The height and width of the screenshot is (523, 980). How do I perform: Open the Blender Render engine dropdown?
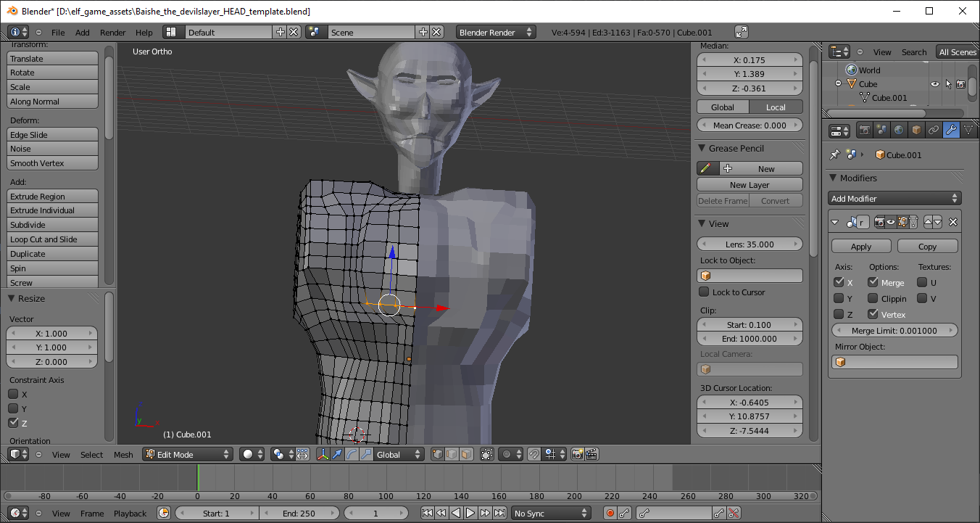coord(497,33)
